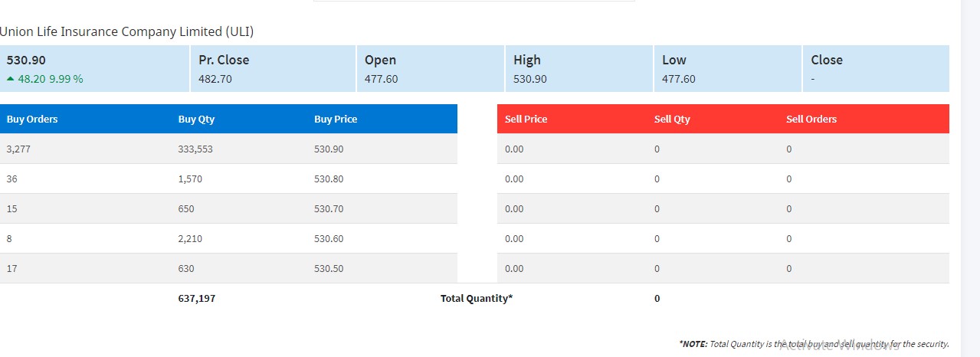The height and width of the screenshot is (357, 980).
Task: Click the Sell Orders column header
Action: click(x=811, y=119)
